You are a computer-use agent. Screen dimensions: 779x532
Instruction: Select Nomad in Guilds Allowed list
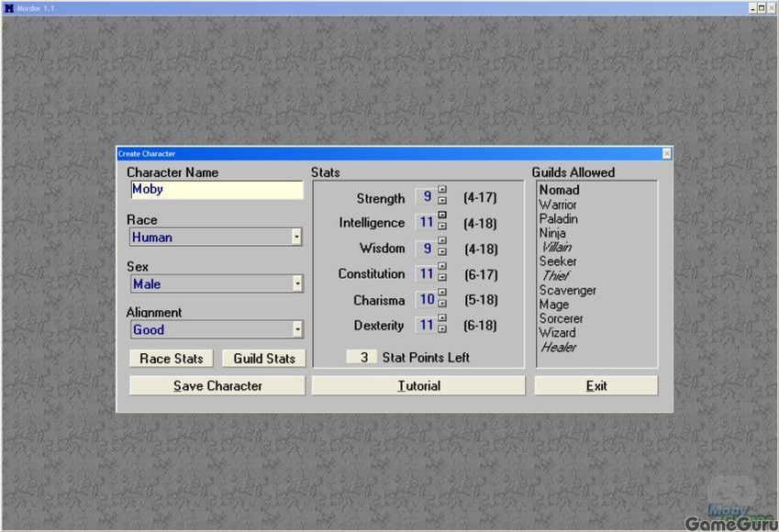coord(560,190)
